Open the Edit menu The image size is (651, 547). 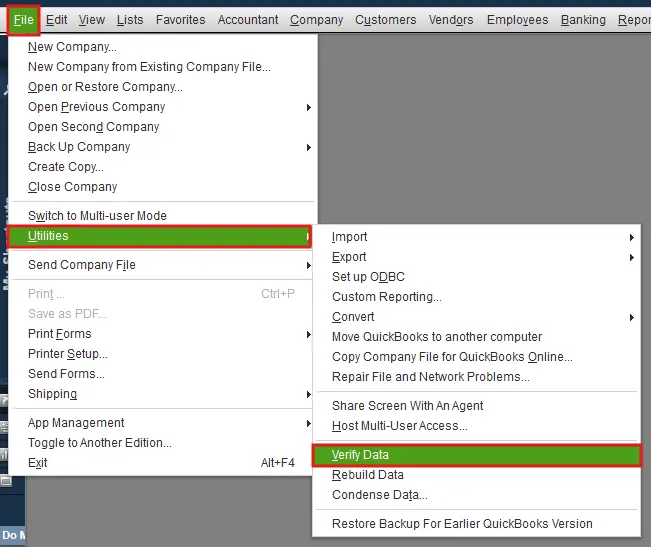click(56, 20)
